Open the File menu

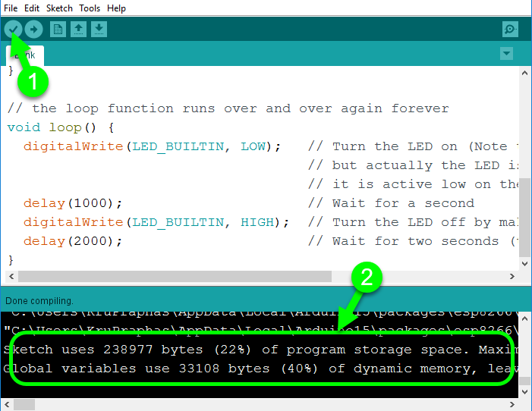click(x=11, y=8)
